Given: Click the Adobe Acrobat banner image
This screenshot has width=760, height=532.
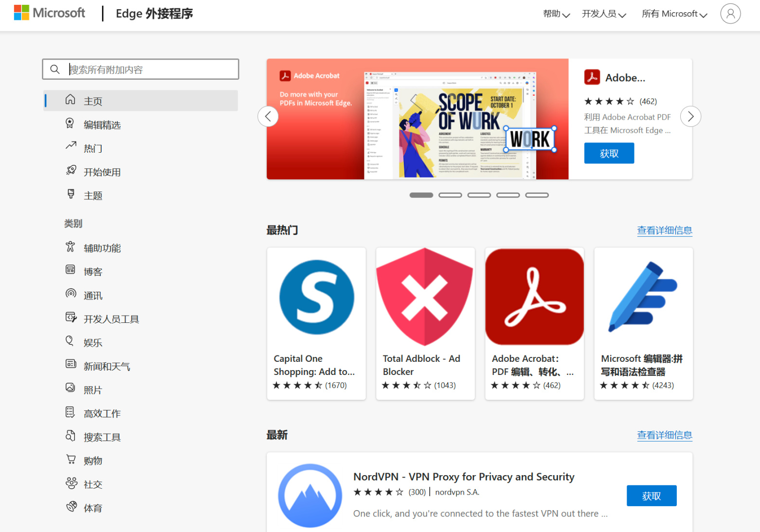Looking at the screenshot, I should point(417,119).
